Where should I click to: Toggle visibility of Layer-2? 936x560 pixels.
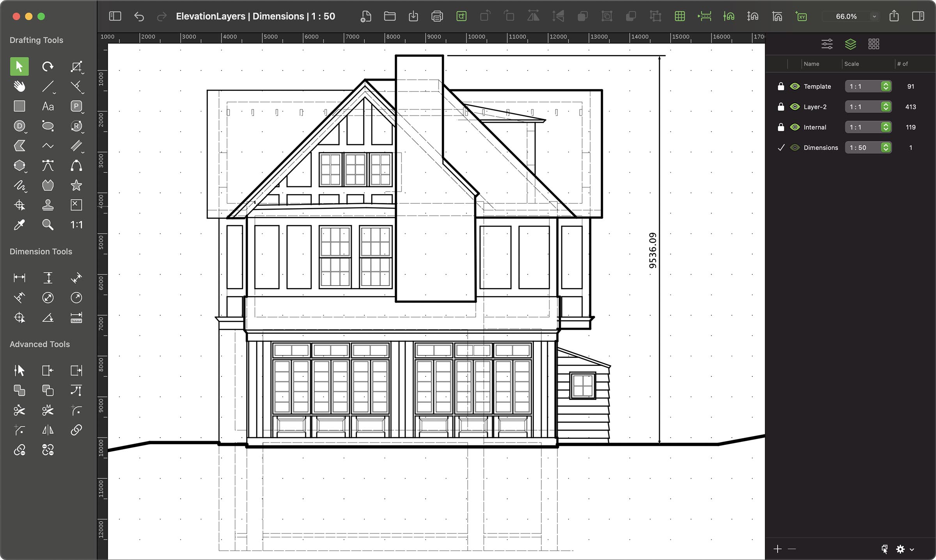click(x=794, y=107)
